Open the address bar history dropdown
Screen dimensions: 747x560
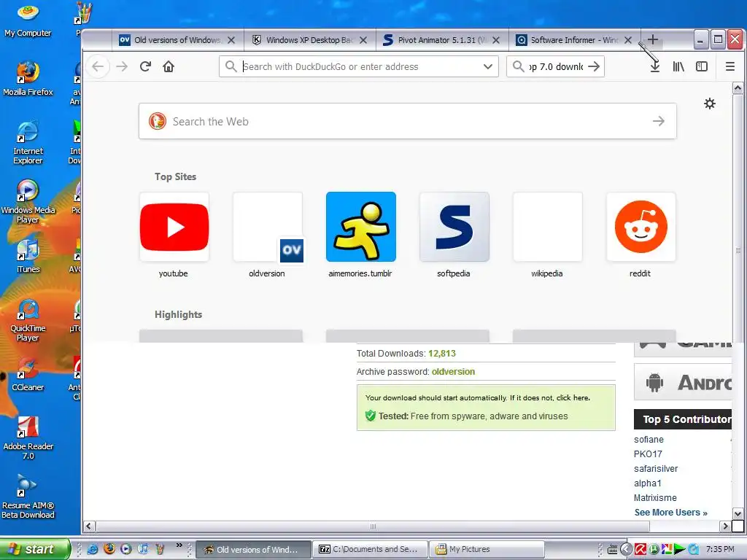tap(488, 66)
